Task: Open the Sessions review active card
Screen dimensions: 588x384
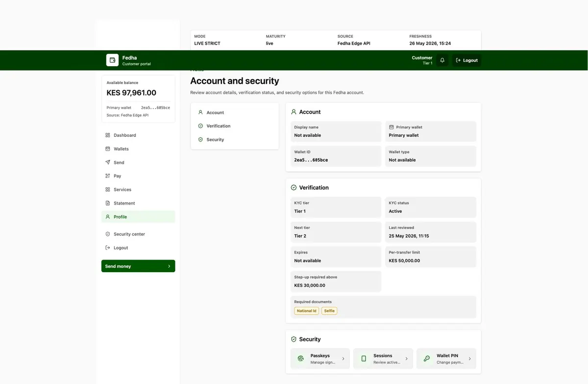Action: pos(383,358)
